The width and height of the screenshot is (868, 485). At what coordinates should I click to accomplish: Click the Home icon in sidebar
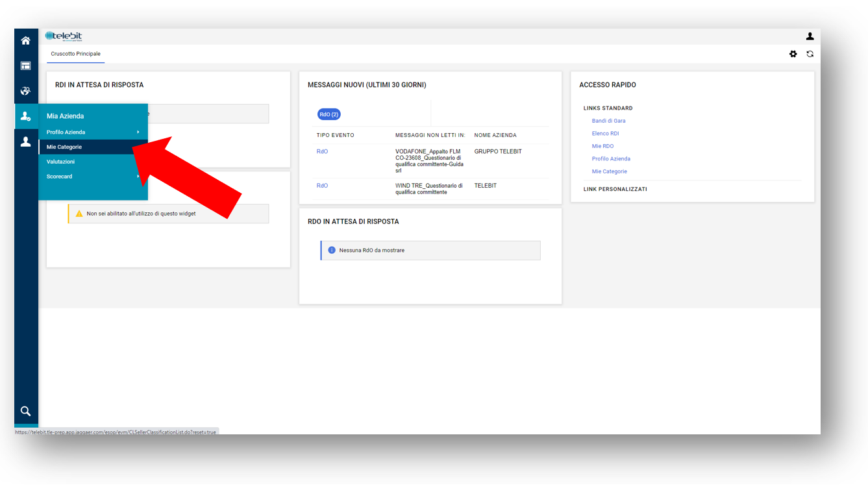(26, 41)
